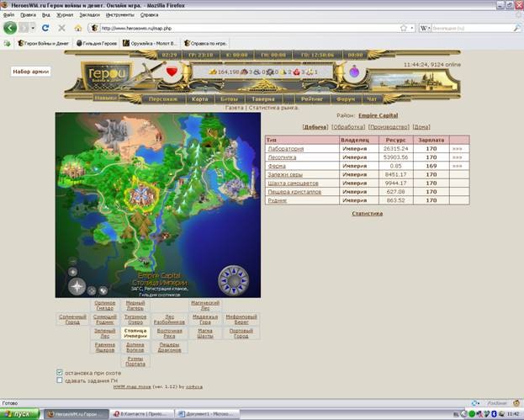This screenshot has width=524, height=420.
Task: Click the URL address bar
Action: [x=249, y=29]
